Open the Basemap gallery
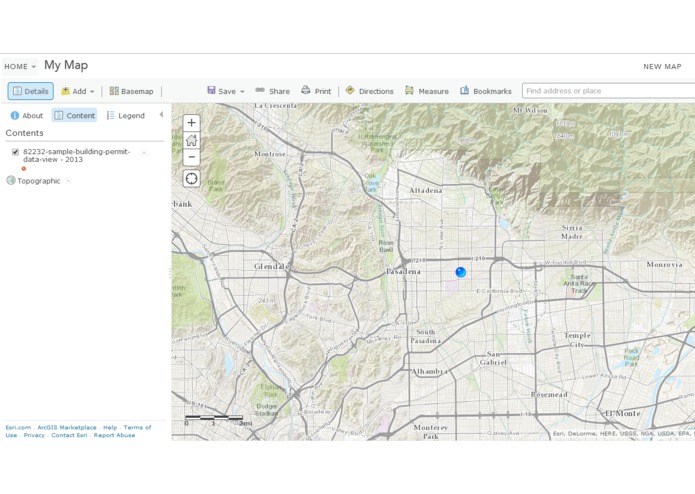 (131, 91)
